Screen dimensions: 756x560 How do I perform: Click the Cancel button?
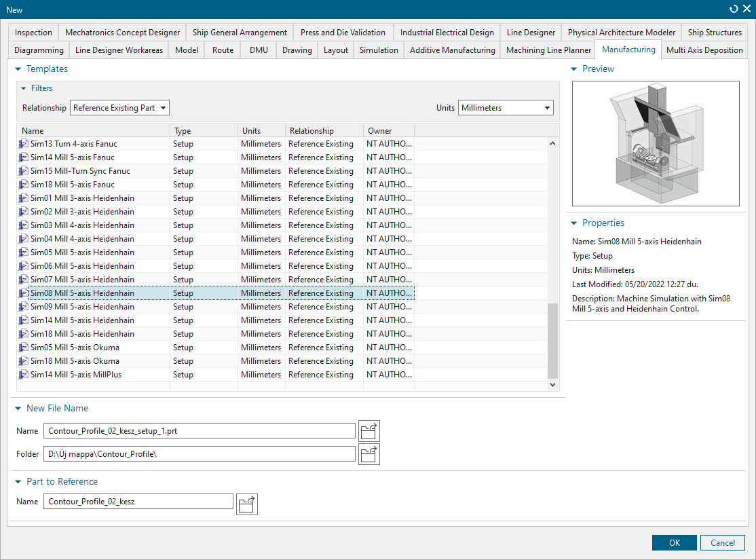tap(722, 543)
